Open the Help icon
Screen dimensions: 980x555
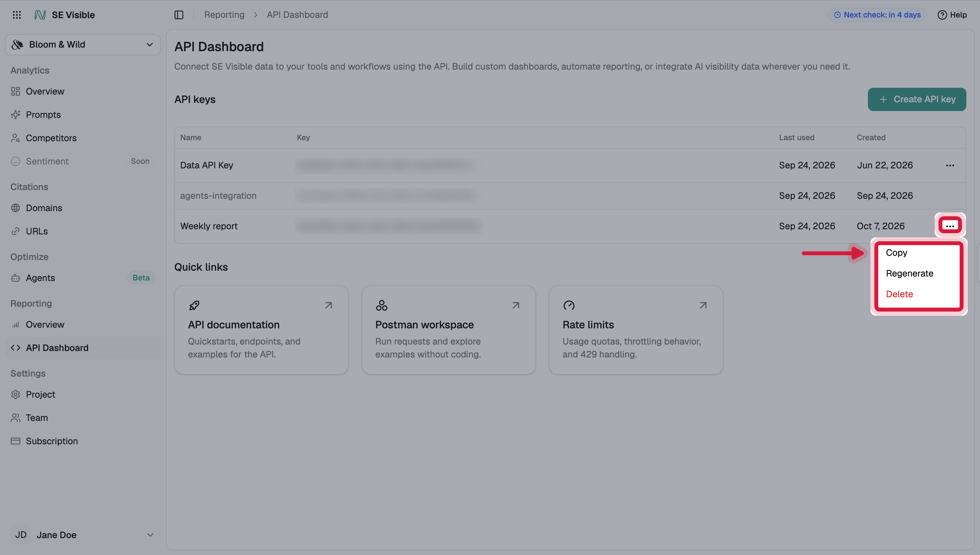pos(942,15)
